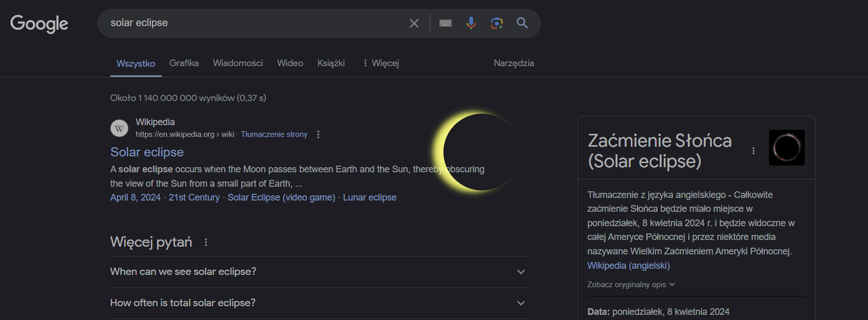868x320 pixels.
Task: Expand Zobacz oryginalny opis
Action: coord(631,285)
